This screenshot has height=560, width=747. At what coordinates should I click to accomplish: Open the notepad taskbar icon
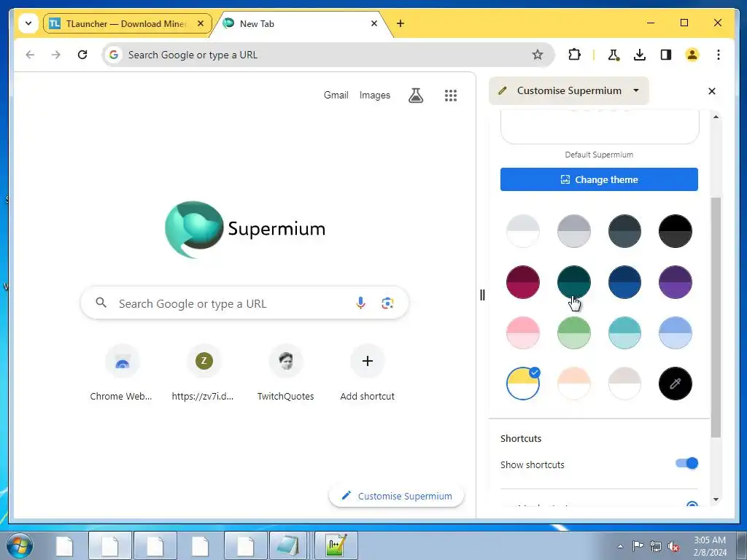click(290, 545)
